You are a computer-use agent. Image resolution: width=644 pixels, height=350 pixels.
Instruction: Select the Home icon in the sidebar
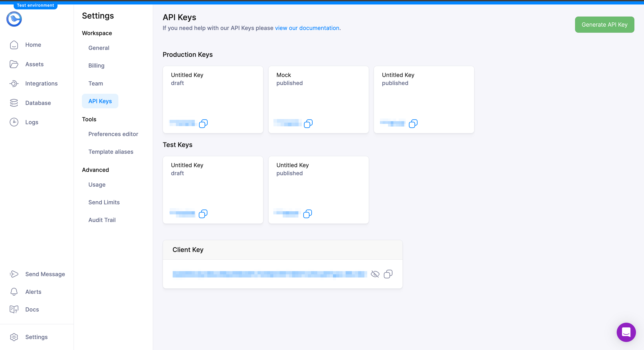click(14, 45)
